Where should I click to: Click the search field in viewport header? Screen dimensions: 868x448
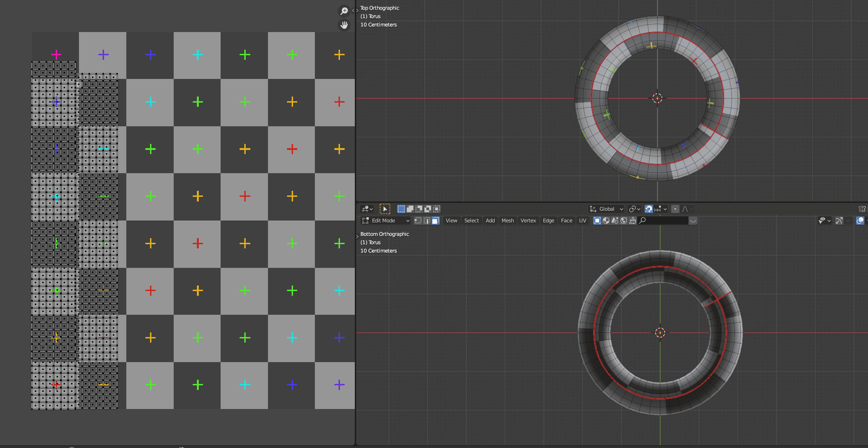click(664, 221)
